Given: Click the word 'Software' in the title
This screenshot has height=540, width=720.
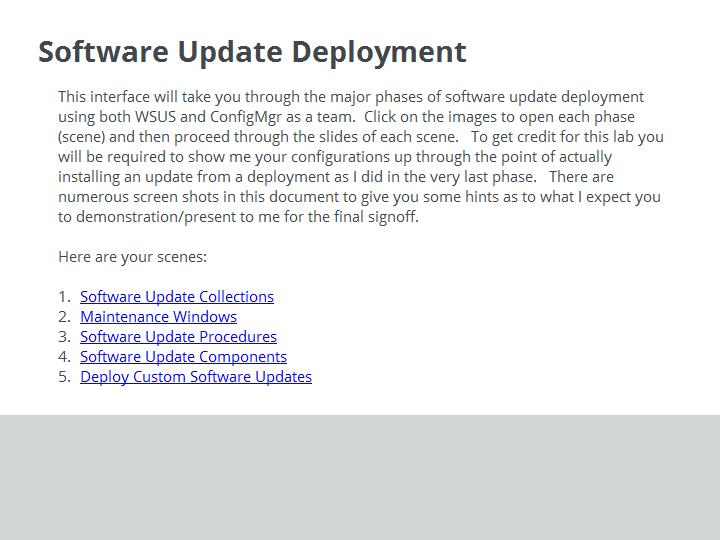Looking at the screenshot, I should [103, 52].
